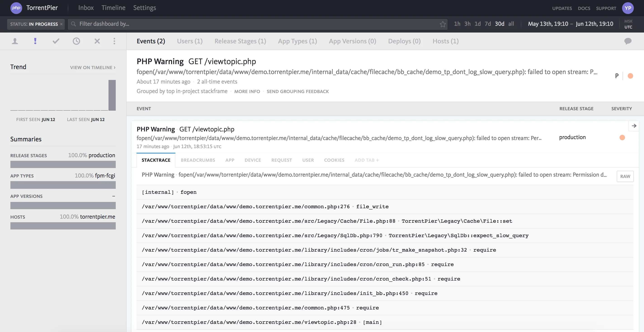644x332 pixels.
Task: Click the assign user icon
Action: (15, 41)
